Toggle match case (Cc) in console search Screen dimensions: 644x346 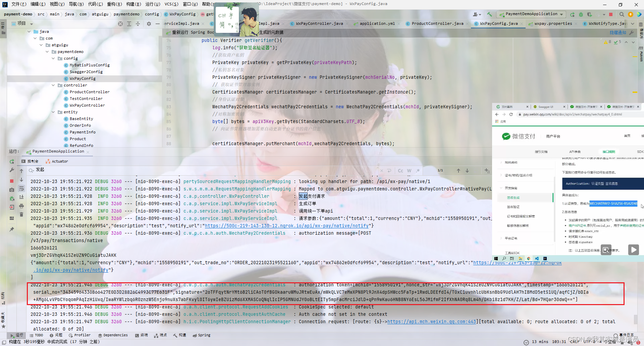pos(400,171)
